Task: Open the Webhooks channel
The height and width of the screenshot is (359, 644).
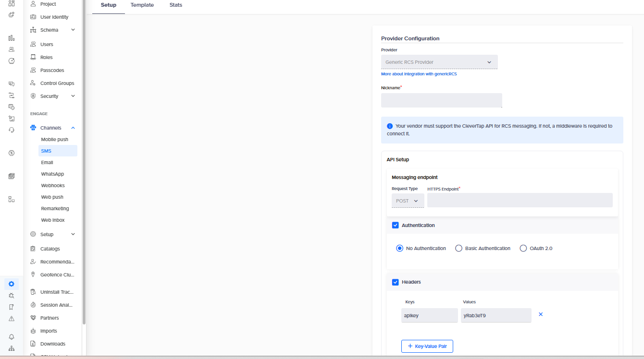Action: (x=53, y=185)
